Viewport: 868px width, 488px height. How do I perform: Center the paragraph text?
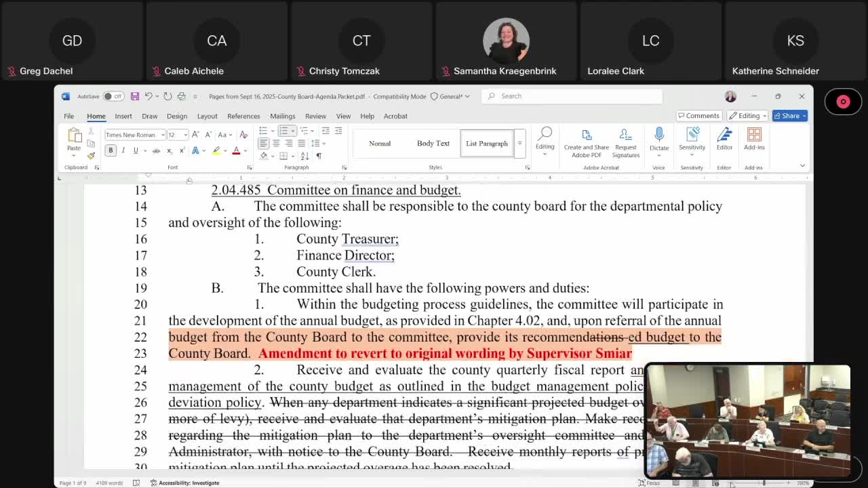276,144
